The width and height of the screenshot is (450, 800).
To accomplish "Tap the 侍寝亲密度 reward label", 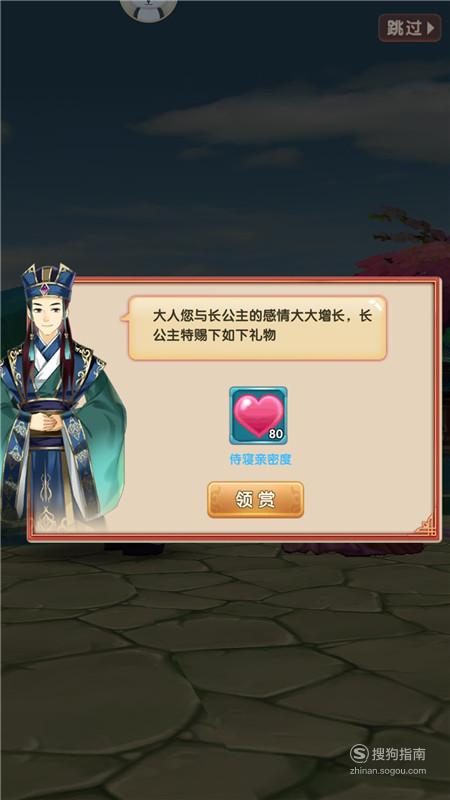I will coord(260,459).
